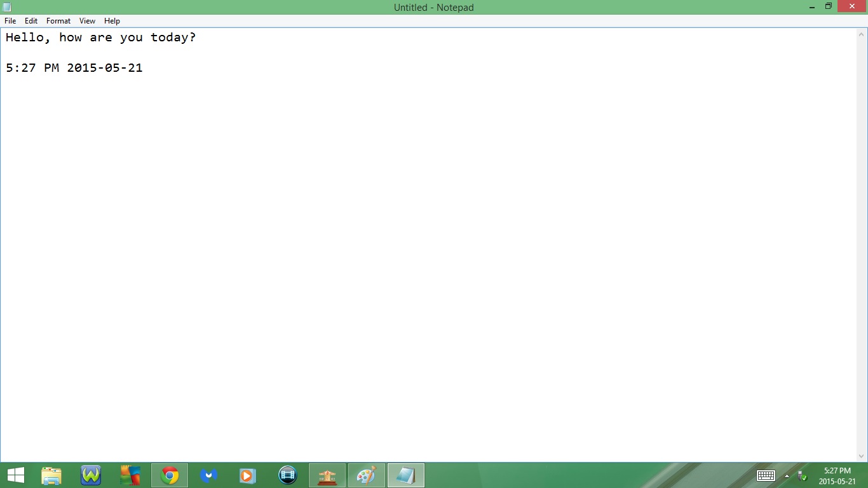Open Windows Media Player from the taskbar

pos(248,475)
